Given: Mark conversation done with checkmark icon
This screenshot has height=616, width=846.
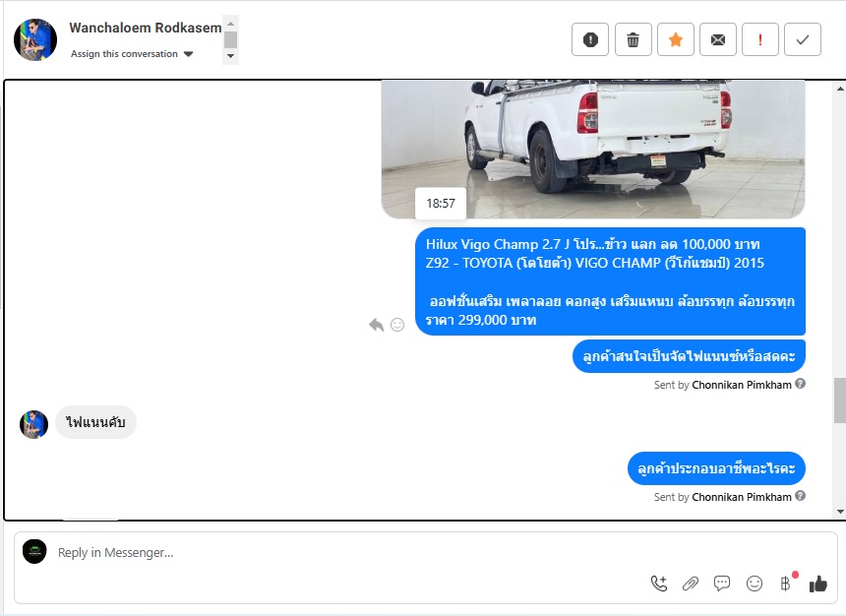Looking at the screenshot, I should pos(803,39).
